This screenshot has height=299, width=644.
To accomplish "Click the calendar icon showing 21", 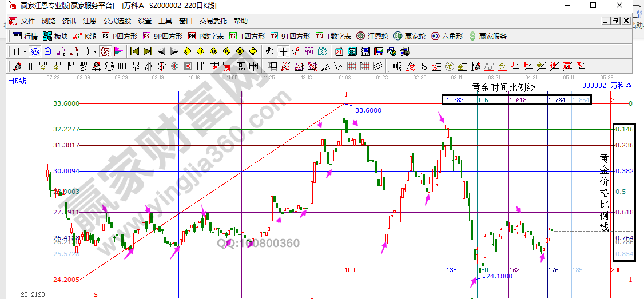I will point(340,51).
